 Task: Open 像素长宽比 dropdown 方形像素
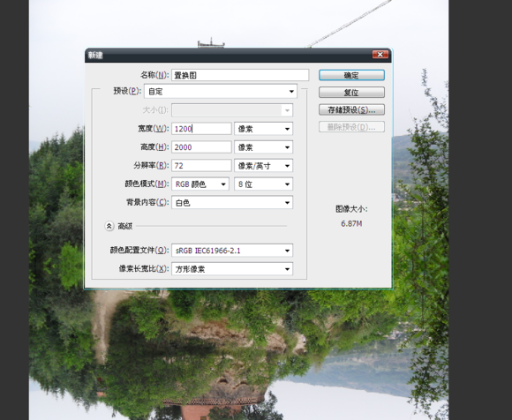pyautogui.click(x=232, y=269)
